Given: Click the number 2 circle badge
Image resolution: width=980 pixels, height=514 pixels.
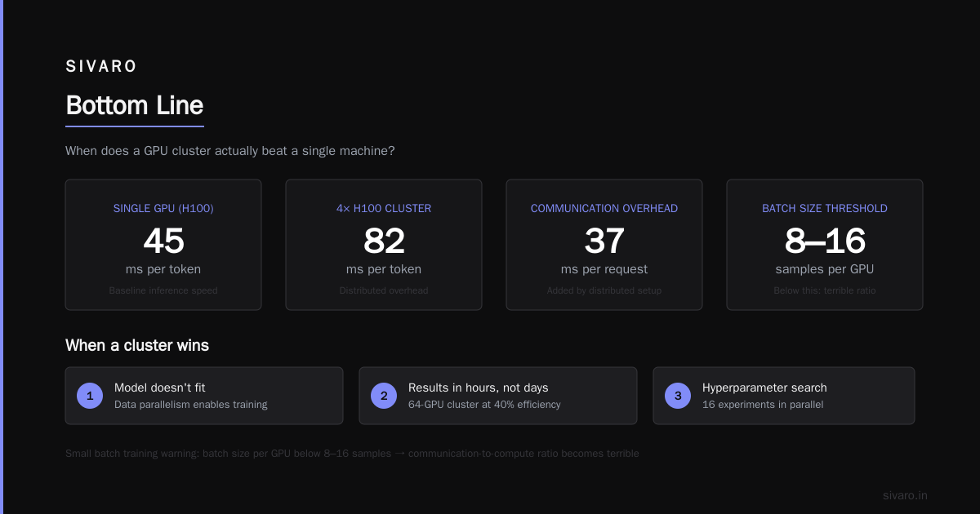Looking at the screenshot, I should (x=384, y=396).
